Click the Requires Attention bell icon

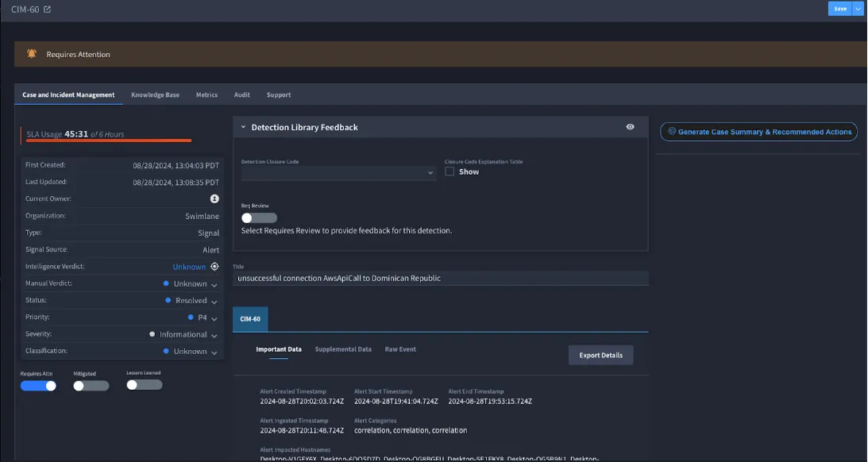[x=32, y=54]
